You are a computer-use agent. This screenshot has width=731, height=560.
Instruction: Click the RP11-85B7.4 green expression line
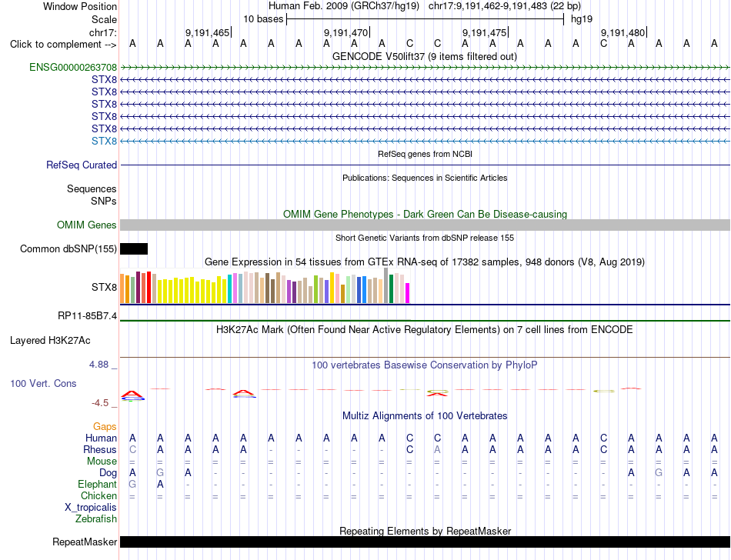coord(426,321)
